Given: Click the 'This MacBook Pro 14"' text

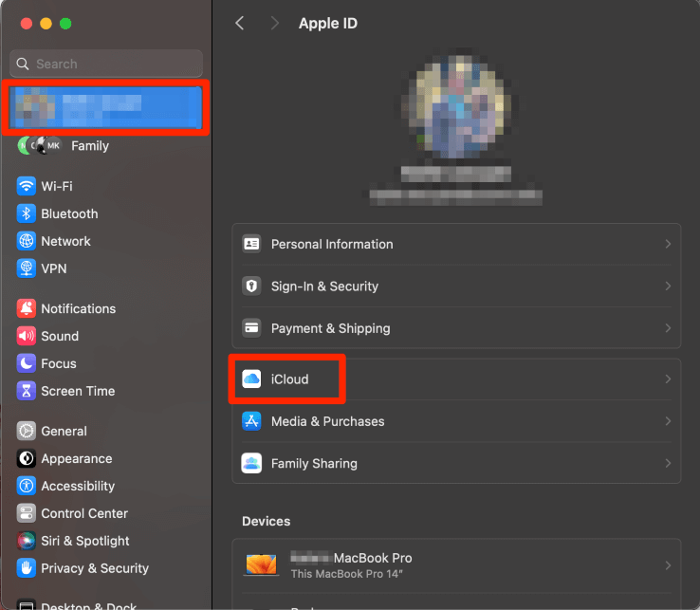Looking at the screenshot, I should (347, 574).
